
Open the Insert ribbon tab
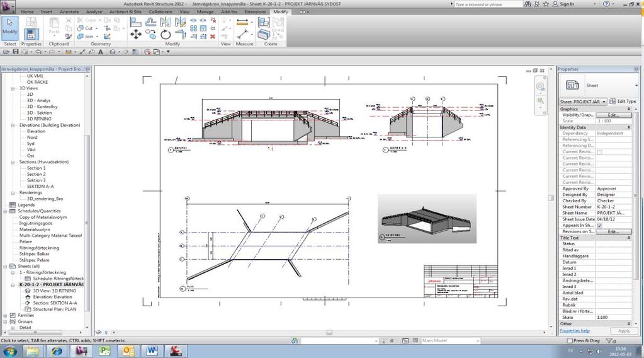[47, 12]
